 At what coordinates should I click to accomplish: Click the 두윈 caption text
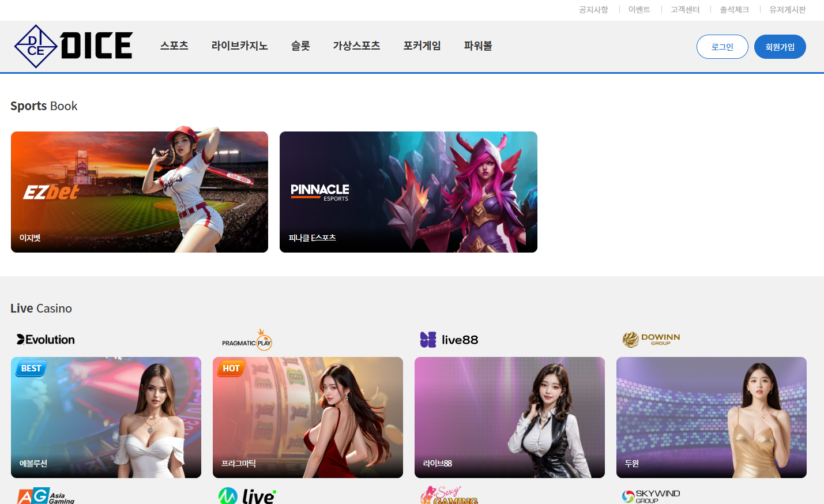tap(632, 463)
